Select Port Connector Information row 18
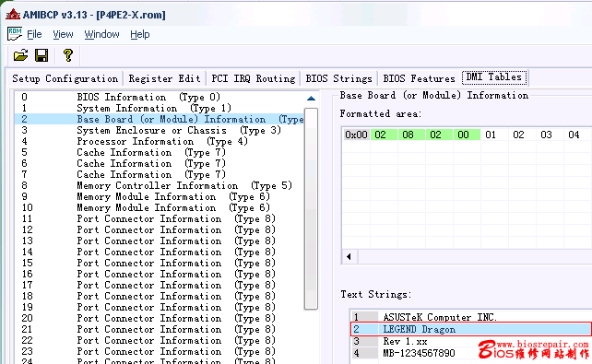This screenshot has width=592, height=364. pos(159,296)
